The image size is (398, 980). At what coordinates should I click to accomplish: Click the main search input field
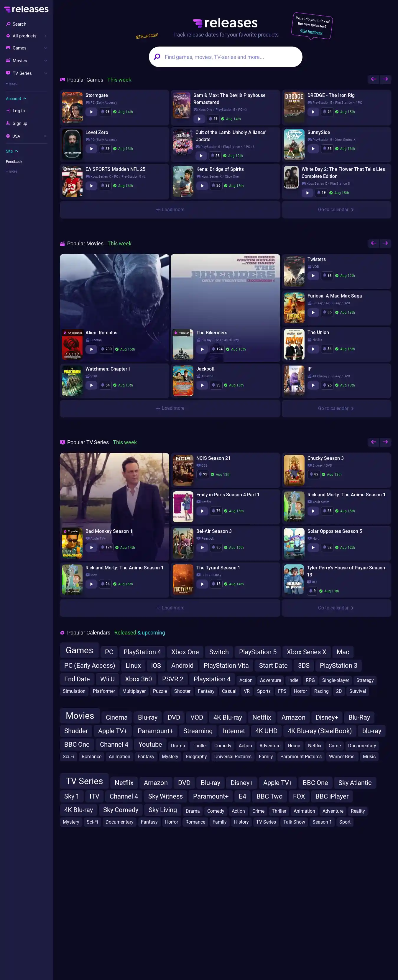226,57
